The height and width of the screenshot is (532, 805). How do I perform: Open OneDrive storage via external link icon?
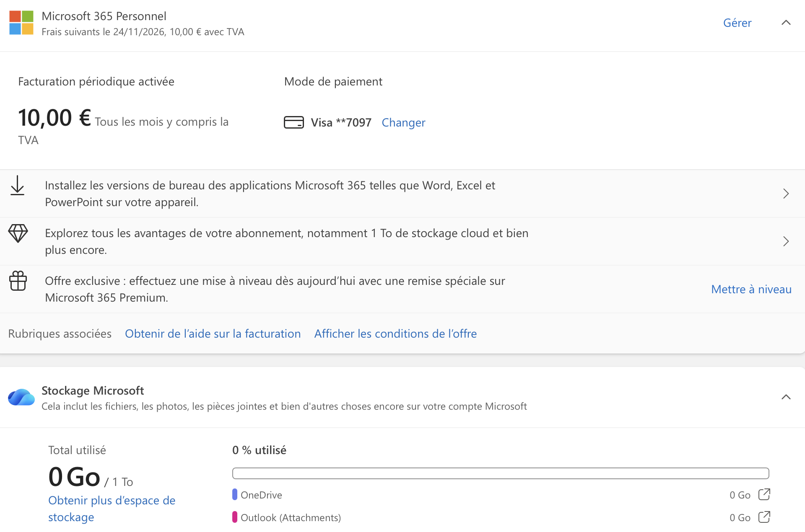[x=764, y=495]
